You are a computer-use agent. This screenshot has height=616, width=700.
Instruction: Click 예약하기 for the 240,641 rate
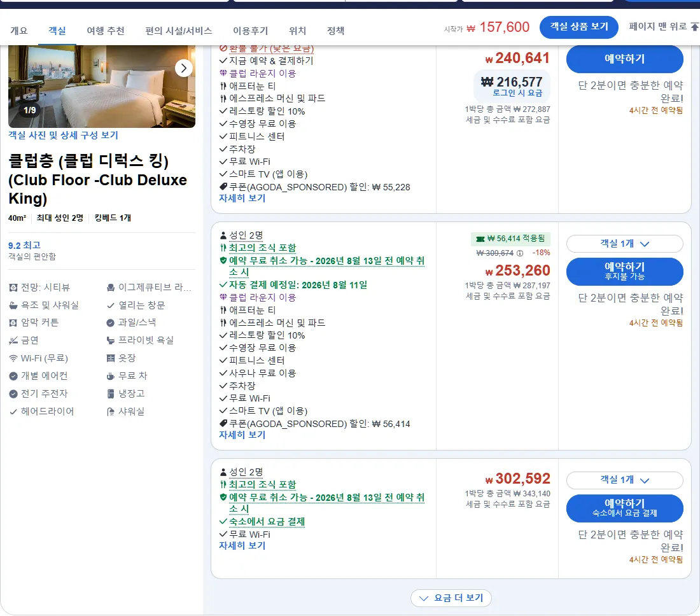click(x=624, y=59)
